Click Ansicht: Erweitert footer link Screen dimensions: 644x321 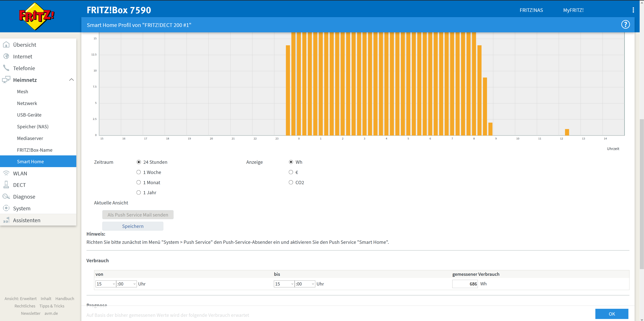(x=20, y=299)
